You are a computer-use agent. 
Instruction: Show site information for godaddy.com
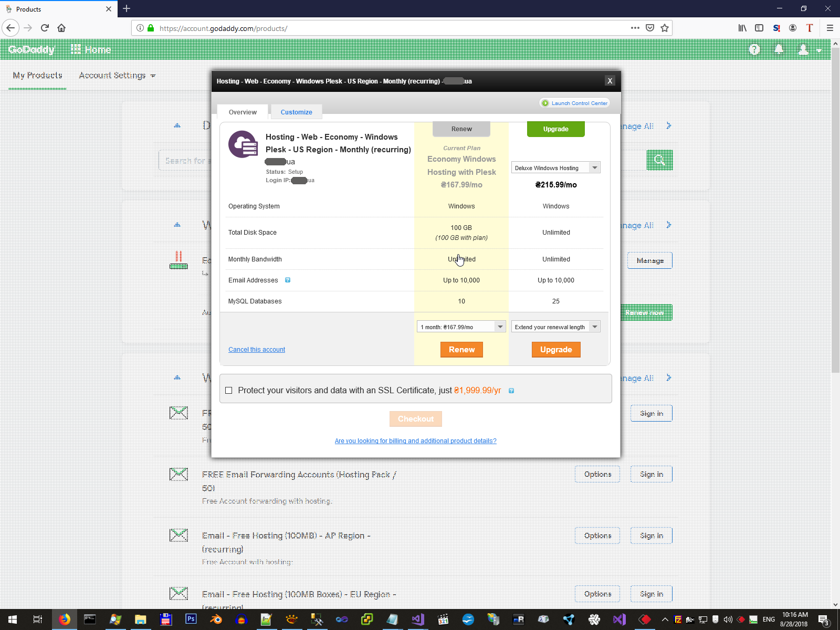[140, 28]
